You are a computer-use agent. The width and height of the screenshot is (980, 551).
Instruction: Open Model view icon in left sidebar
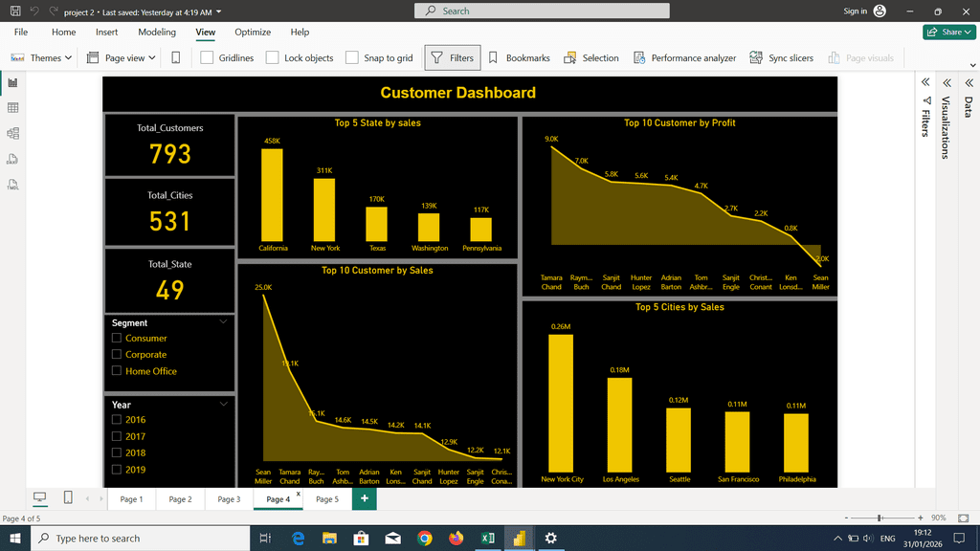13,134
